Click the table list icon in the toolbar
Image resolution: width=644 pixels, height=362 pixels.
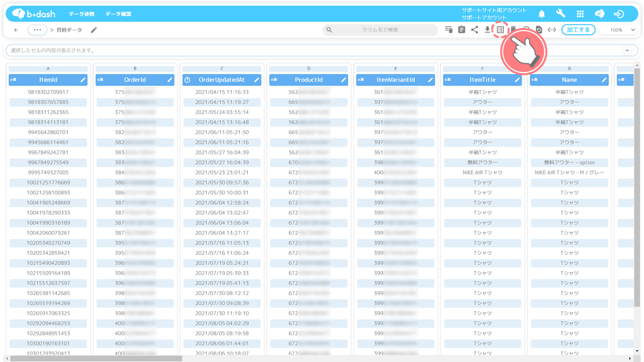point(500,30)
